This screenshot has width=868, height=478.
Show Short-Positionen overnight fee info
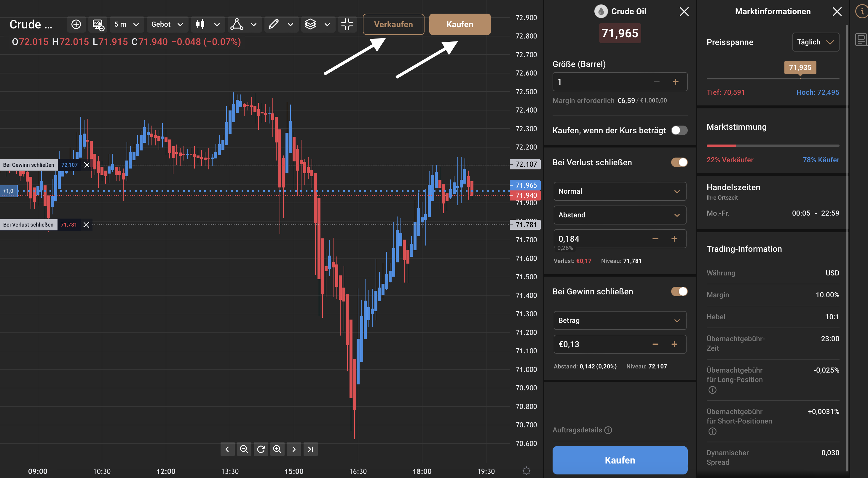coord(712,432)
